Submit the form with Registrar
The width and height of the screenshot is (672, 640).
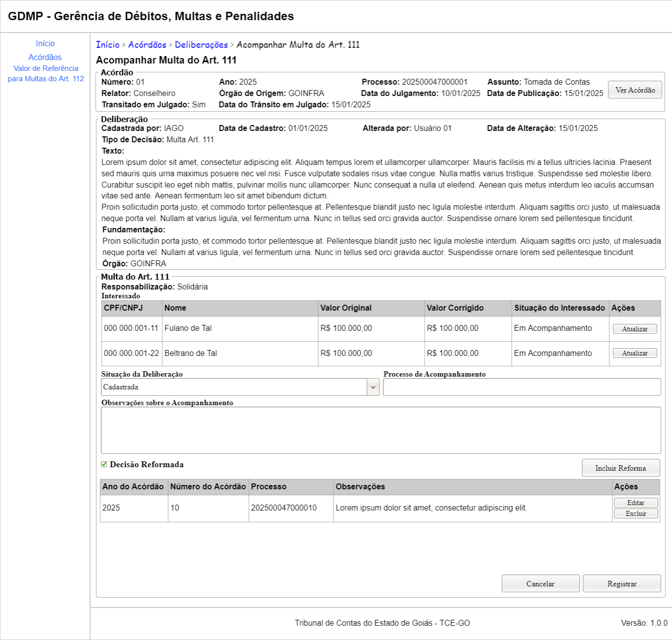click(x=621, y=583)
